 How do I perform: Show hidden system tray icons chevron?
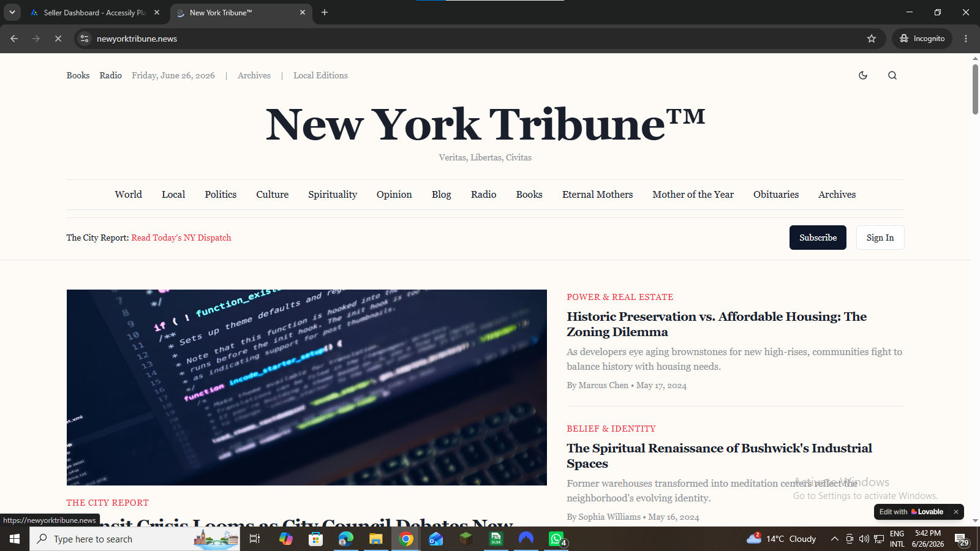pyautogui.click(x=834, y=539)
